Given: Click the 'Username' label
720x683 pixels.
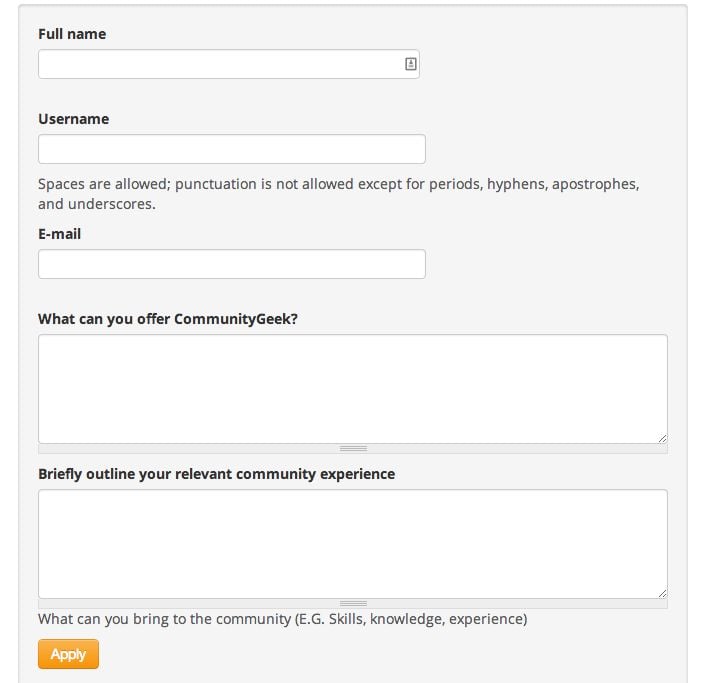Looking at the screenshot, I should tap(73, 119).
